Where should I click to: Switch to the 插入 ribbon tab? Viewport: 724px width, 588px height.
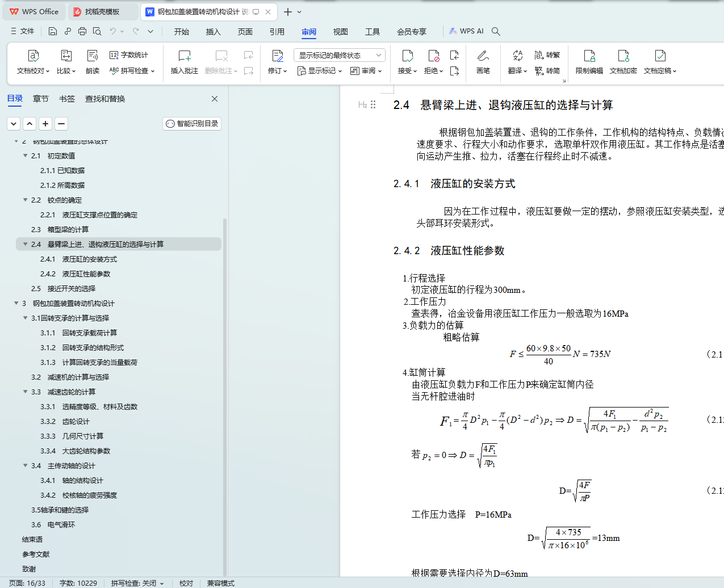pyautogui.click(x=214, y=32)
